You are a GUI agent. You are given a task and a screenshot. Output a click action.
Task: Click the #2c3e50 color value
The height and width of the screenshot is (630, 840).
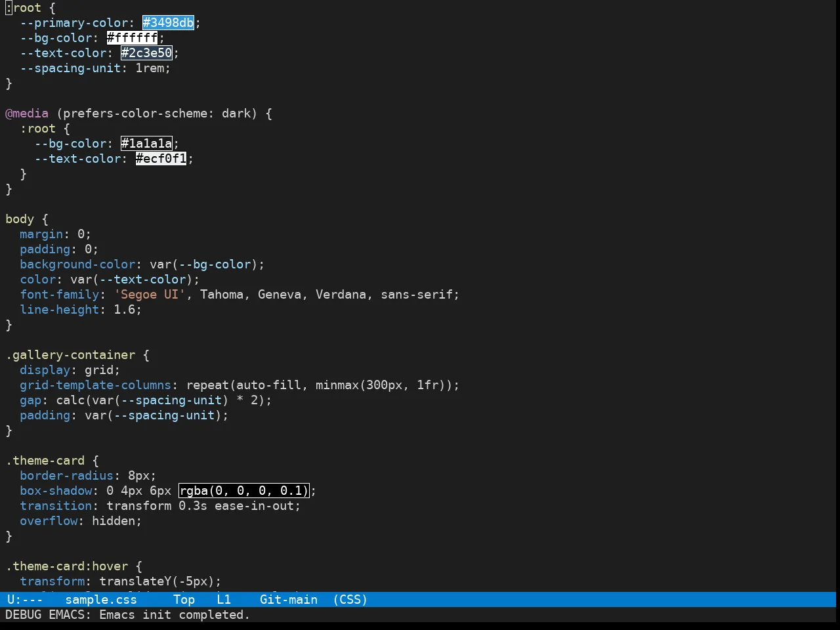[x=147, y=53]
